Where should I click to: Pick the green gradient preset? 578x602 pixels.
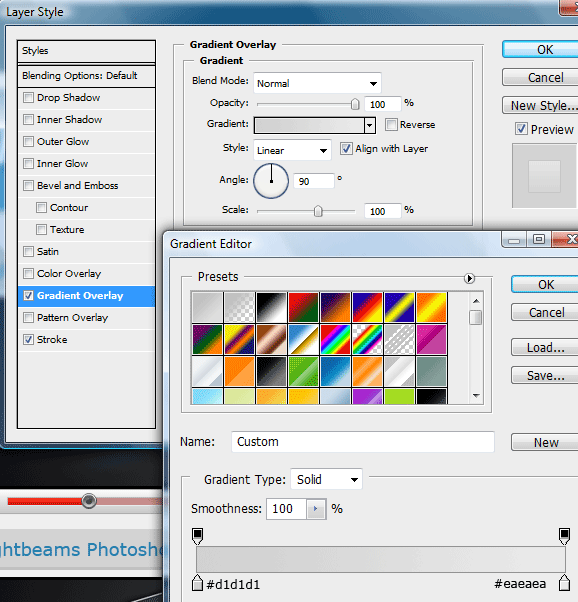click(303, 371)
